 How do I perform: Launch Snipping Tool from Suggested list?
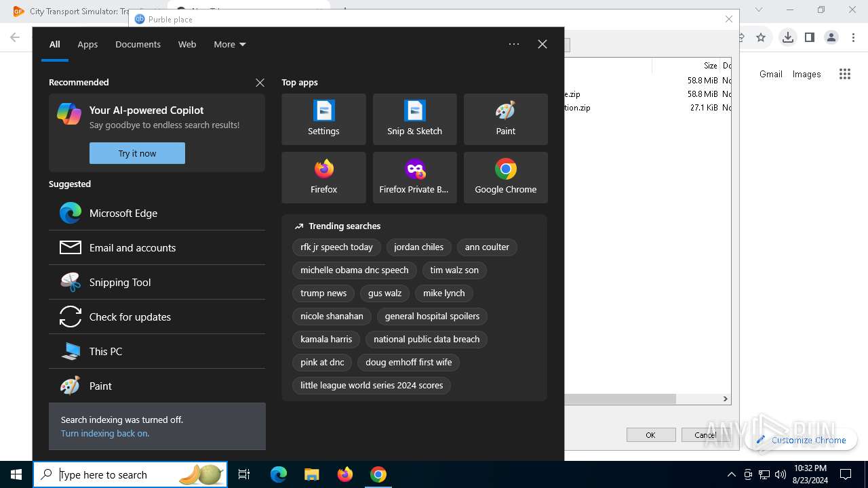[157, 282]
